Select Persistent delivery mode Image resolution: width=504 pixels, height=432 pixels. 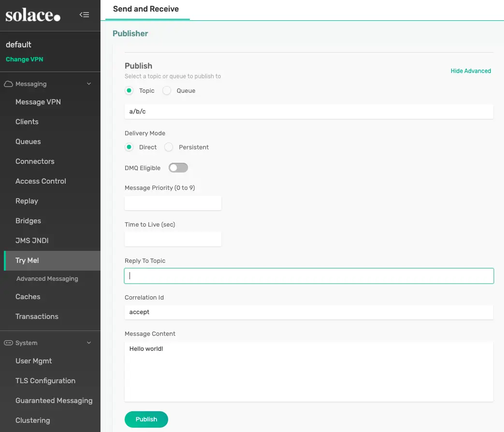[169, 147]
